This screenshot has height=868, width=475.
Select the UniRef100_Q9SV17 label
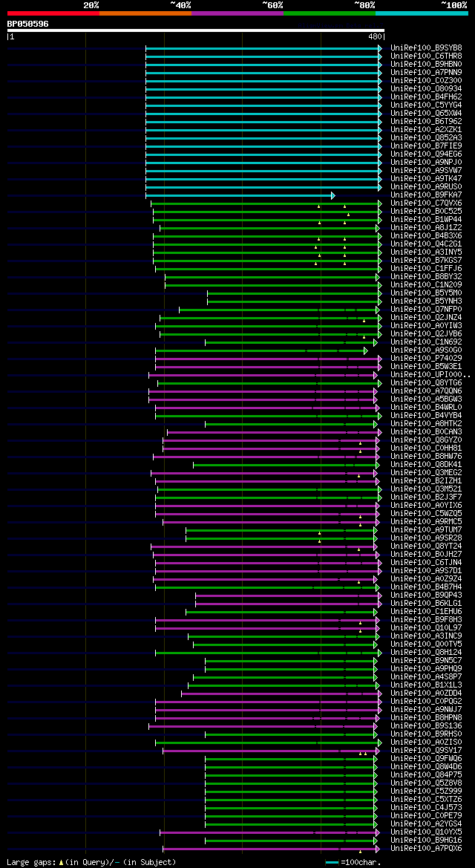[x=426, y=751]
